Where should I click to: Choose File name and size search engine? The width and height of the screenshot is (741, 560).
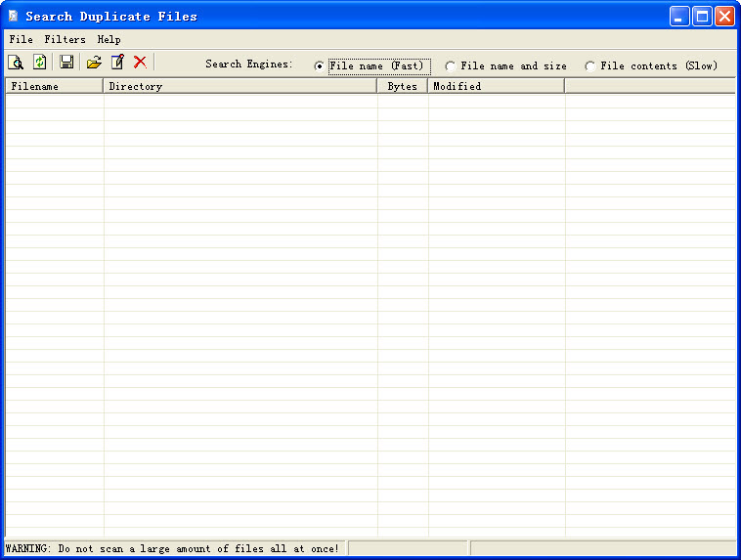click(x=451, y=66)
